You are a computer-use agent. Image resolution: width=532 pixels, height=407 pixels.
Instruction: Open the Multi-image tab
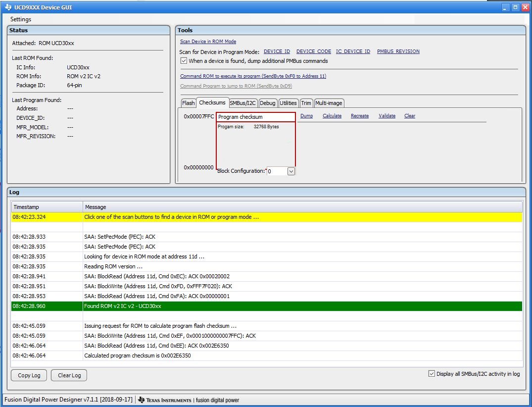[x=329, y=103]
